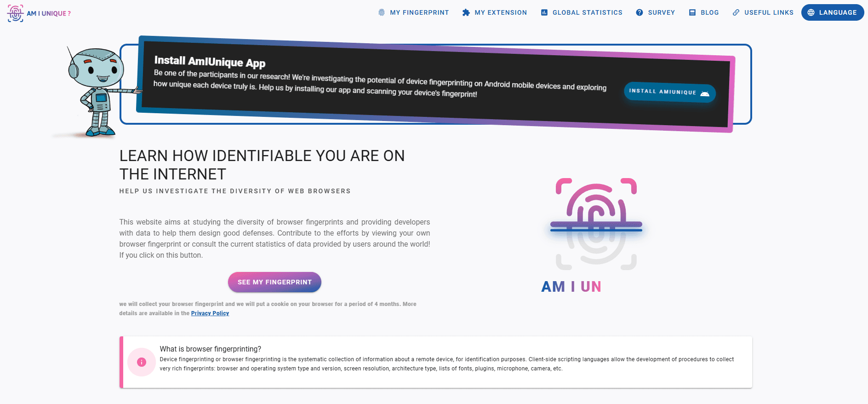The height and width of the screenshot is (404, 868).
Task: Click the Android icon in Install button
Action: 705,93
